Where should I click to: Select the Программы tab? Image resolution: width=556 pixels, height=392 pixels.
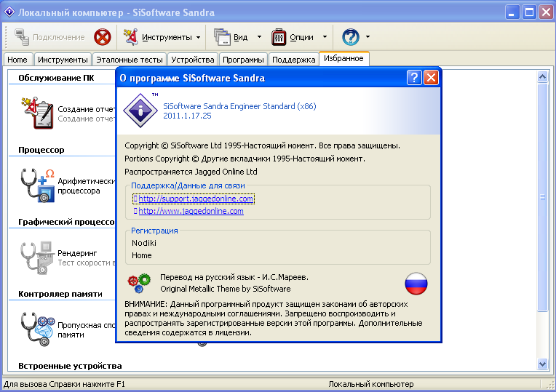[x=243, y=60]
